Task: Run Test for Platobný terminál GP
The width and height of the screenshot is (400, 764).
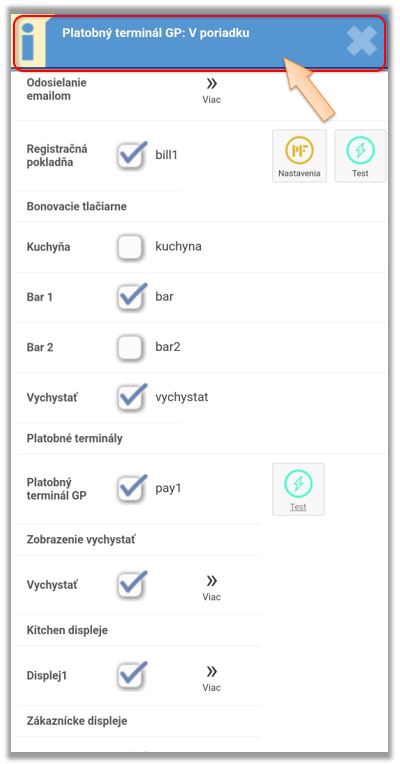Action: (298, 489)
